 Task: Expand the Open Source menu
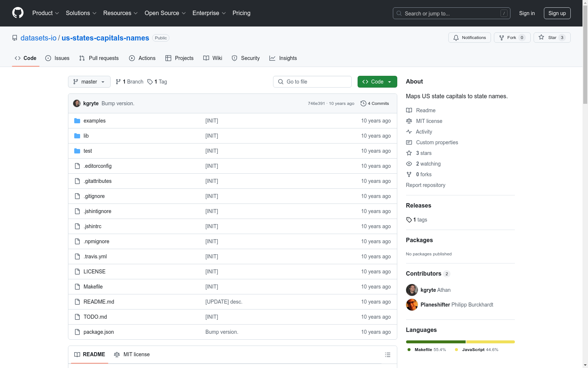[165, 13]
